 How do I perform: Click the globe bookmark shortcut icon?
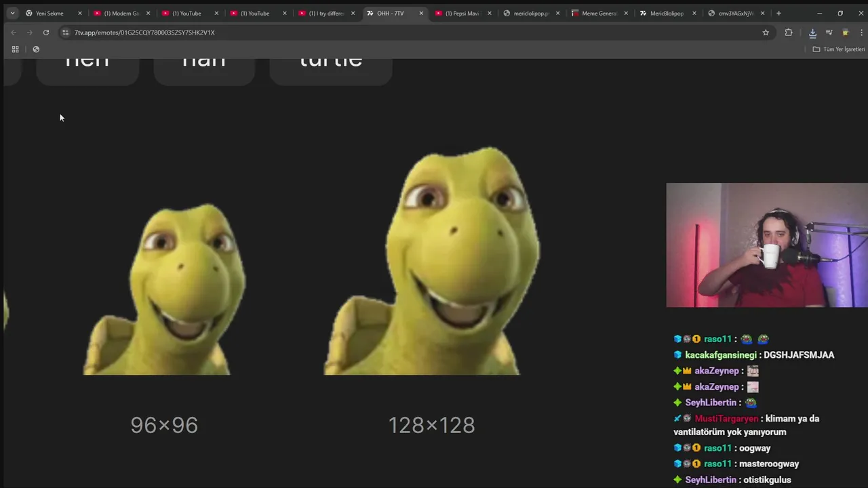[36, 49]
